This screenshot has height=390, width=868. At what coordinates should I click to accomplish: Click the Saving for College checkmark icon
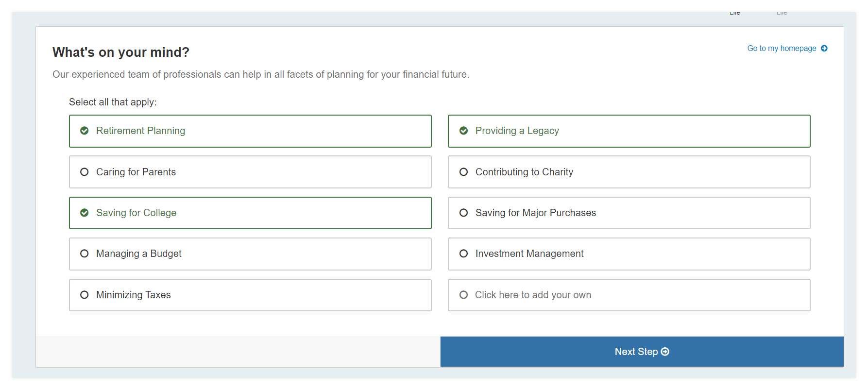[85, 213]
